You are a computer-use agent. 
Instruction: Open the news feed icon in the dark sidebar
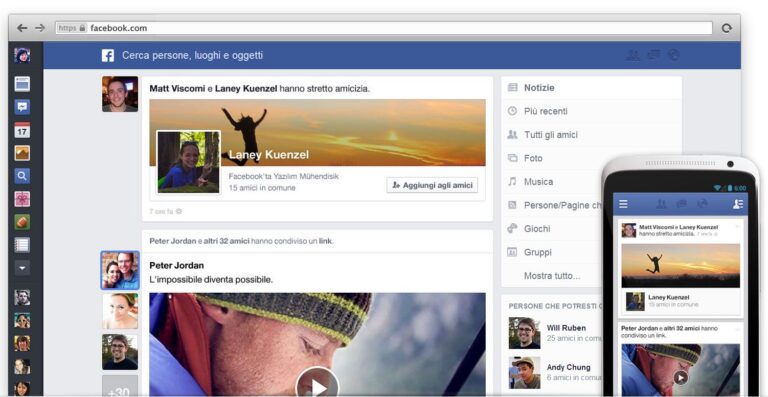pyautogui.click(x=22, y=84)
